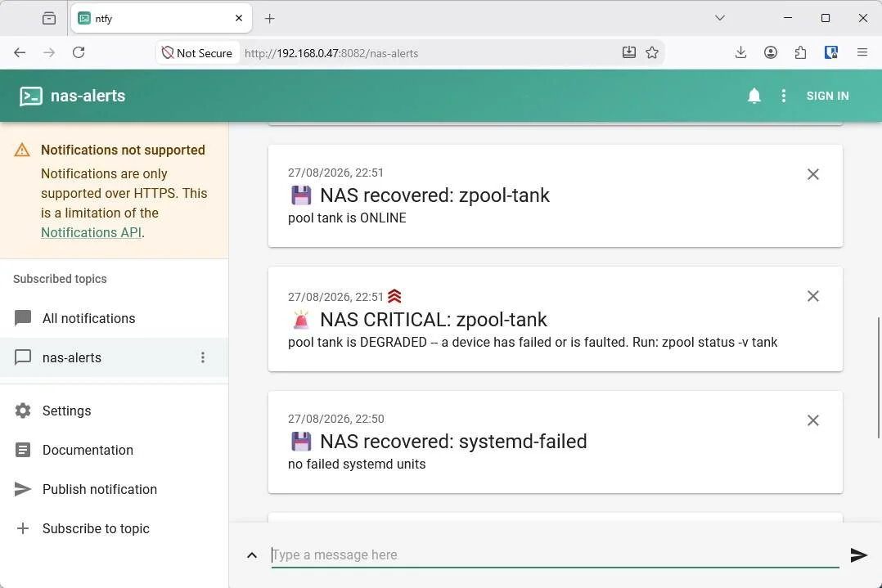This screenshot has width=882, height=588.
Task: Click the Documentation page icon
Action: pyautogui.click(x=23, y=451)
